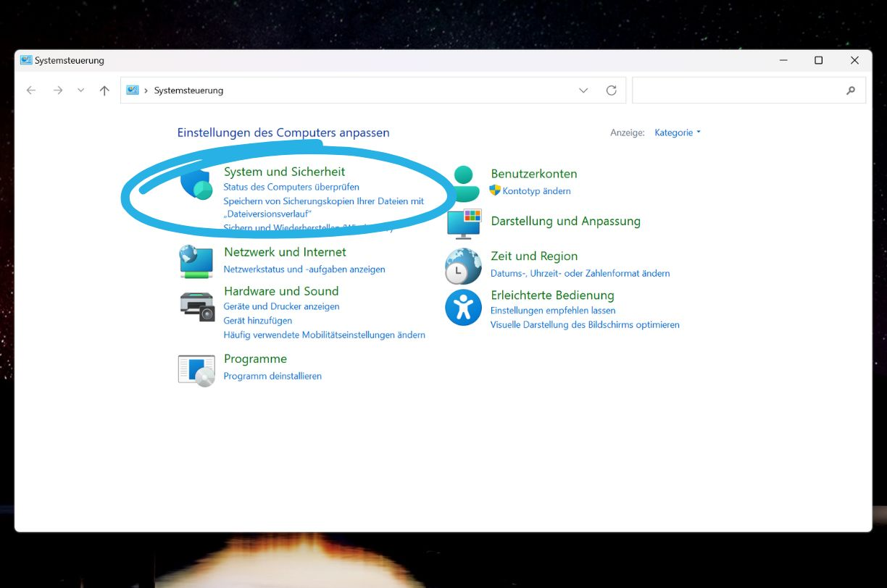The width and height of the screenshot is (887, 588).
Task: Click Einstellungen empfehlen lassen
Action: (x=553, y=310)
